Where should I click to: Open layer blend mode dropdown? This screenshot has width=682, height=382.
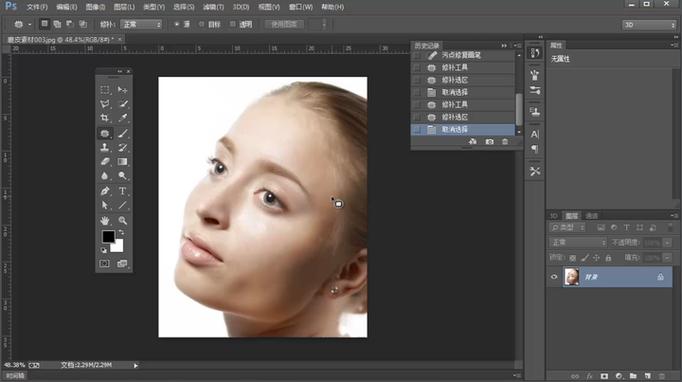coord(577,242)
